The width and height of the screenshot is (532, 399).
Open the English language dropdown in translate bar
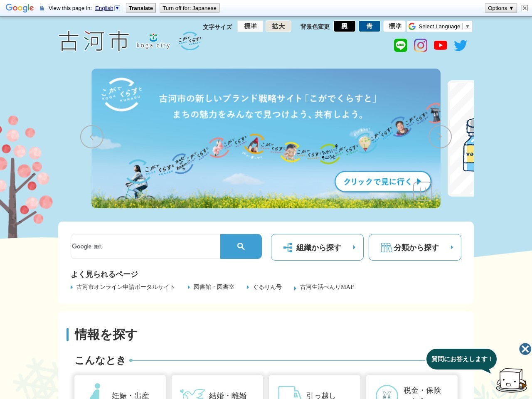coord(107,8)
